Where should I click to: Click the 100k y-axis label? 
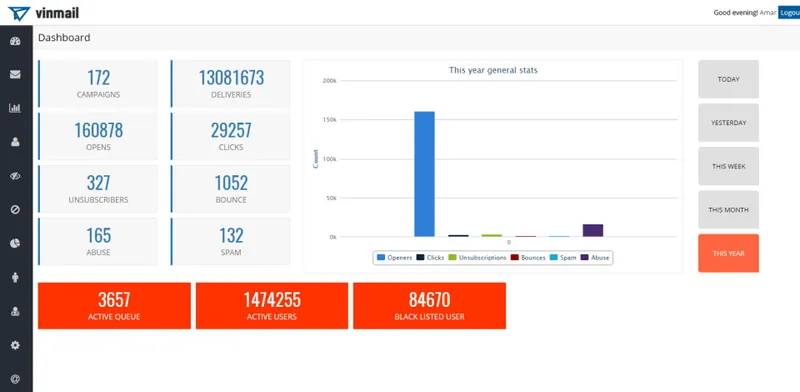coord(330,159)
